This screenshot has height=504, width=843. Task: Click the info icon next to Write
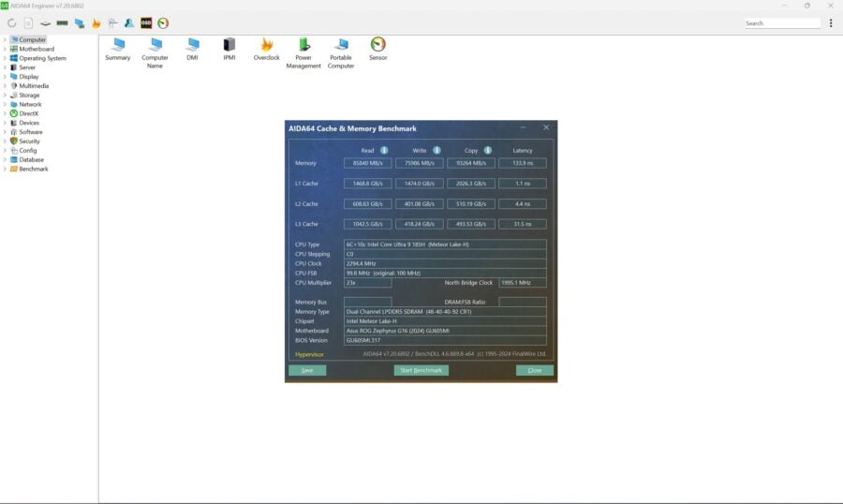coord(436,150)
